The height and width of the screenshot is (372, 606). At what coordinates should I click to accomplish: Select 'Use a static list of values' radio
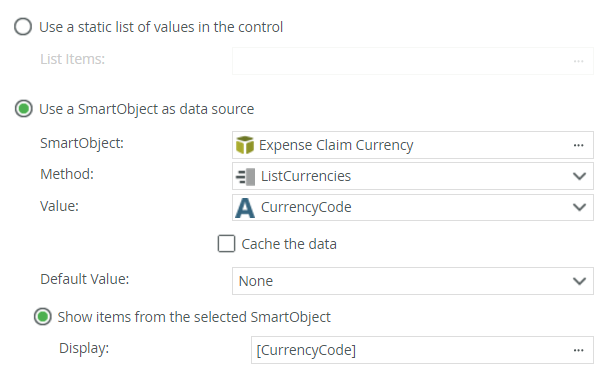tap(23, 27)
